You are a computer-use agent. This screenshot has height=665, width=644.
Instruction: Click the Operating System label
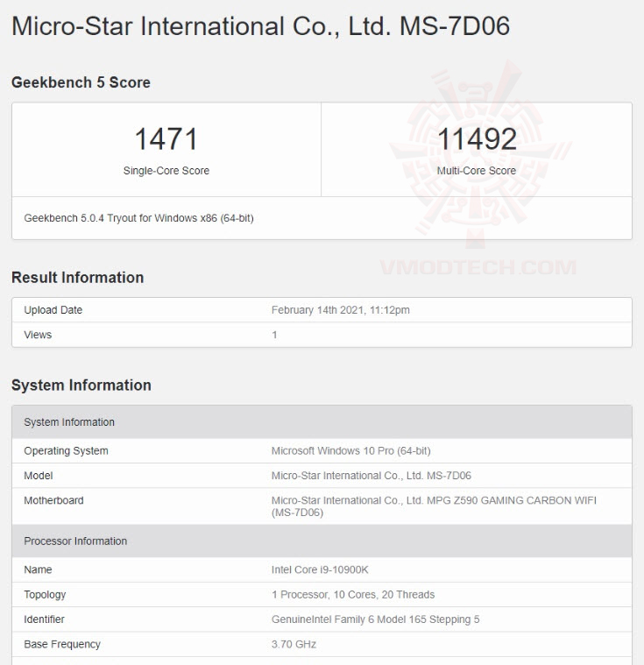coord(67,451)
